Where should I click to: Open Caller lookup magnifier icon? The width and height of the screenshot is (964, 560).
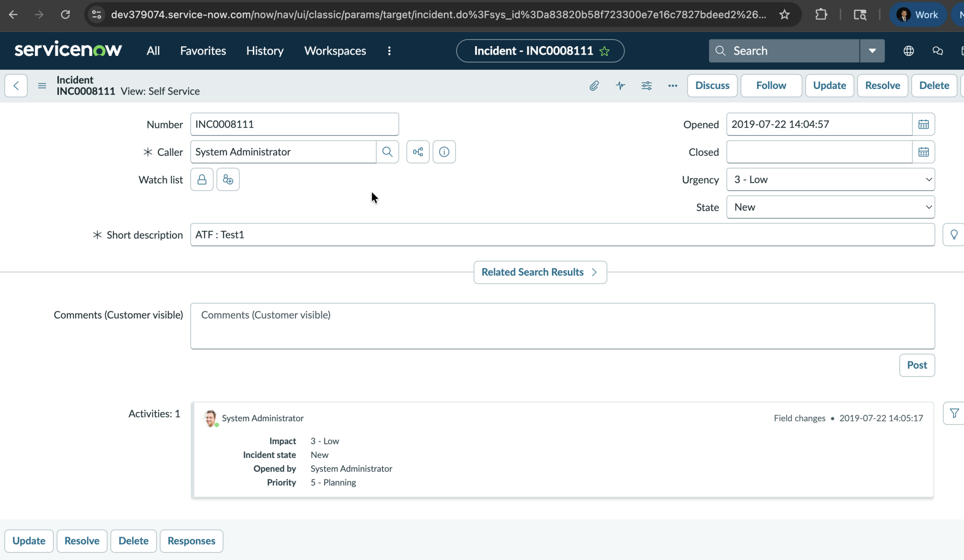point(387,152)
